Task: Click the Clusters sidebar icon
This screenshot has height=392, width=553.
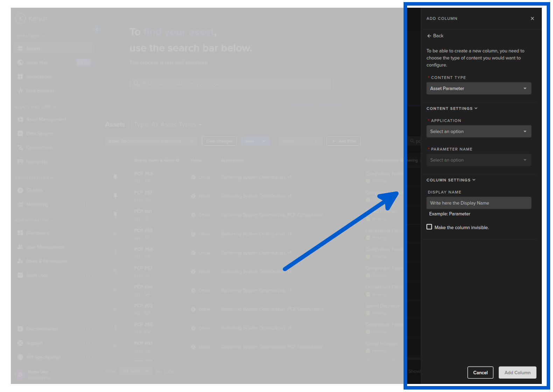Action: [20, 190]
